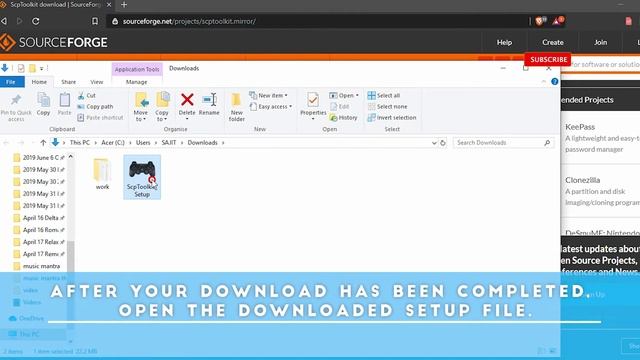Click the Copy button in the ribbon
The image size is (640, 360).
click(43, 104)
